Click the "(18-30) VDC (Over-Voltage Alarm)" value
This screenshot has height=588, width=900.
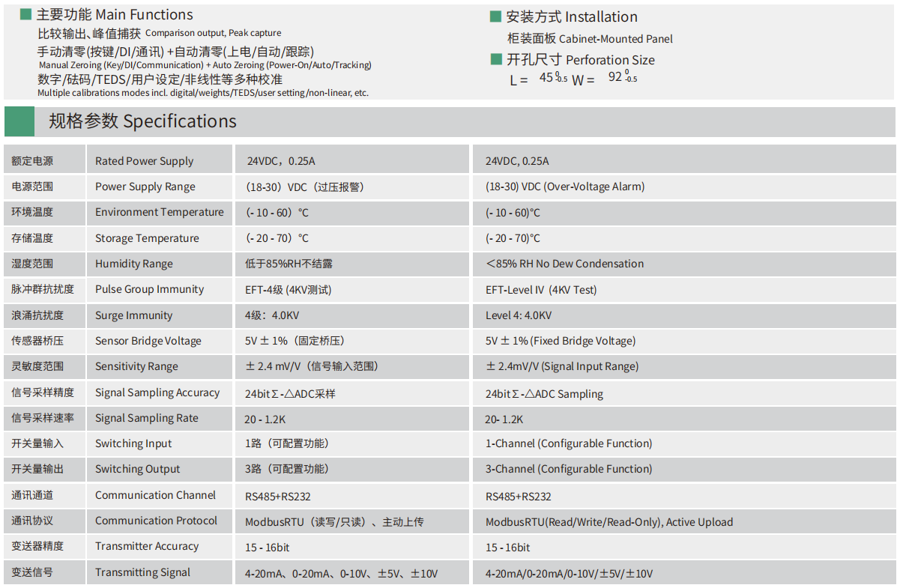[564, 187]
